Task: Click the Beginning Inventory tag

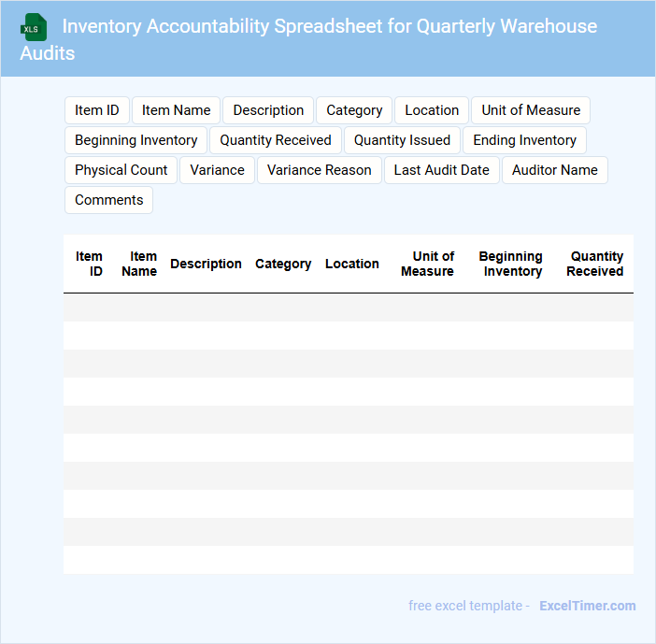Action: click(136, 140)
